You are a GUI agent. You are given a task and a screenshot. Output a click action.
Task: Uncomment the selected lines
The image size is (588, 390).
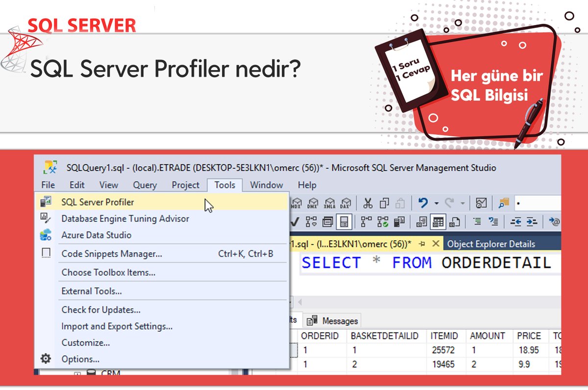pyautogui.click(x=493, y=222)
